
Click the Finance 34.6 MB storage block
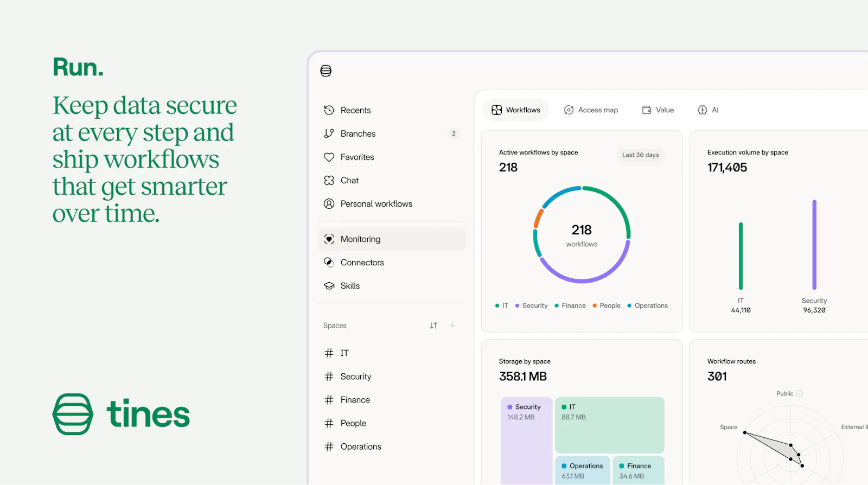(639, 470)
